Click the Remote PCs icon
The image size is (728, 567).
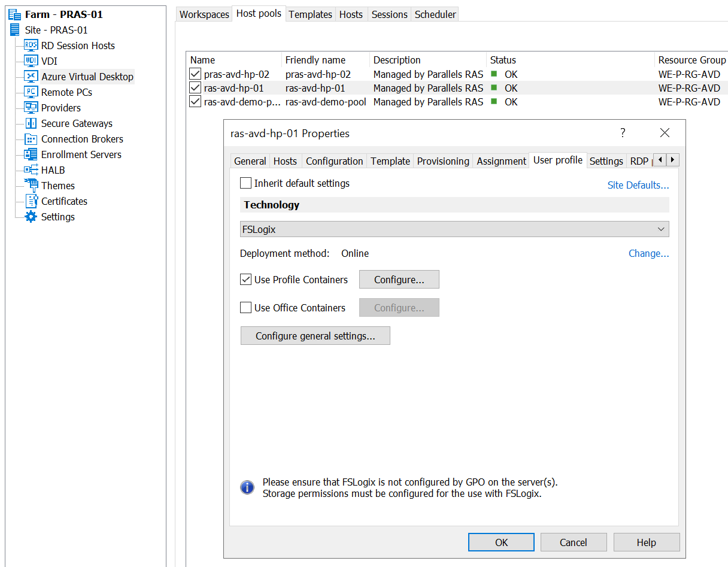tap(31, 92)
